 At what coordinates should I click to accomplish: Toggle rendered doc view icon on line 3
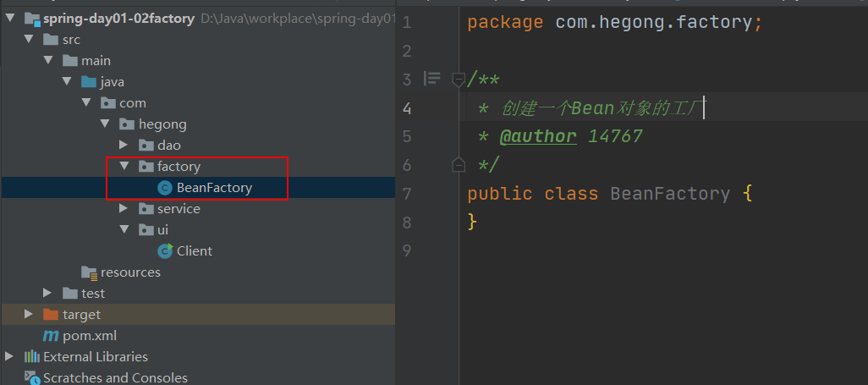tap(431, 79)
